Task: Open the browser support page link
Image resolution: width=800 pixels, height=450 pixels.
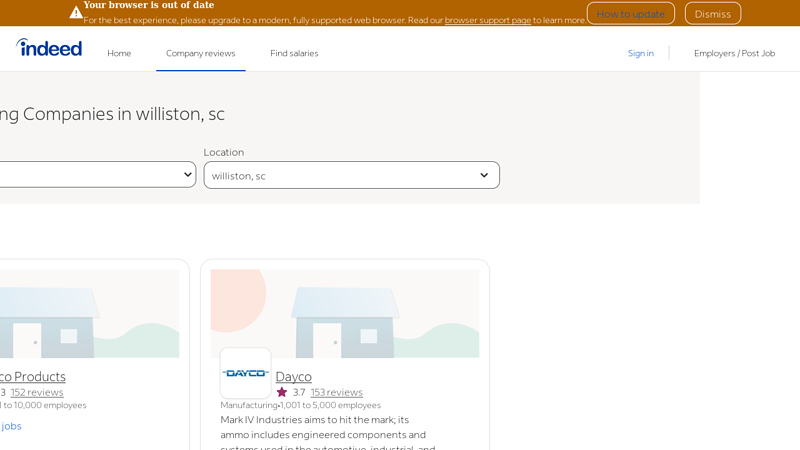Action: pos(488,20)
